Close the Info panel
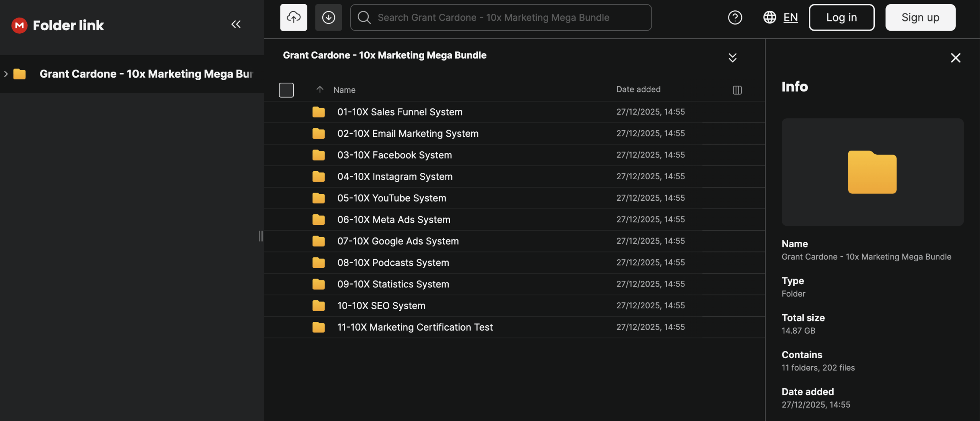Screen dimensions: 980x421 click(x=955, y=58)
